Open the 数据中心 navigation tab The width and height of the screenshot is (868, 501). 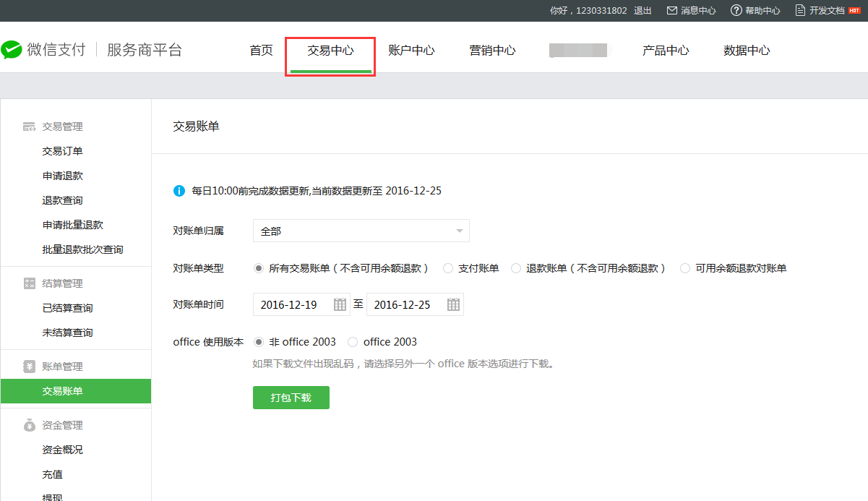point(747,51)
